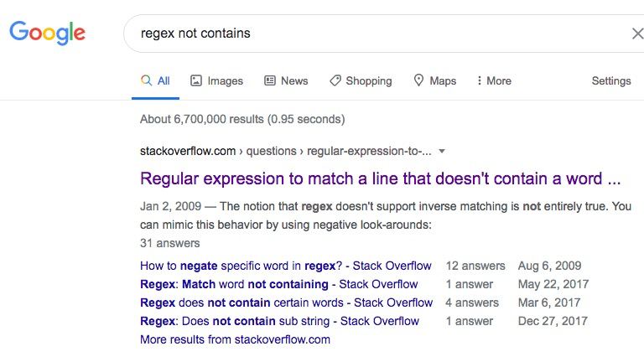Click the three-dot icon beside More
Image resolution: width=644 pixels, height=362 pixels.
[479, 80]
